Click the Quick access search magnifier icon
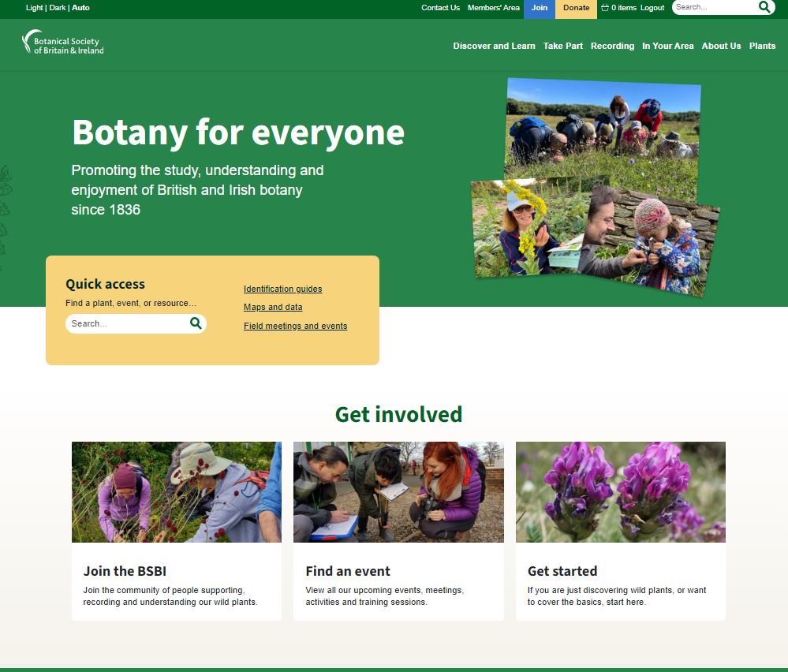Screen dimensions: 788x672 click(x=196, y=323)
